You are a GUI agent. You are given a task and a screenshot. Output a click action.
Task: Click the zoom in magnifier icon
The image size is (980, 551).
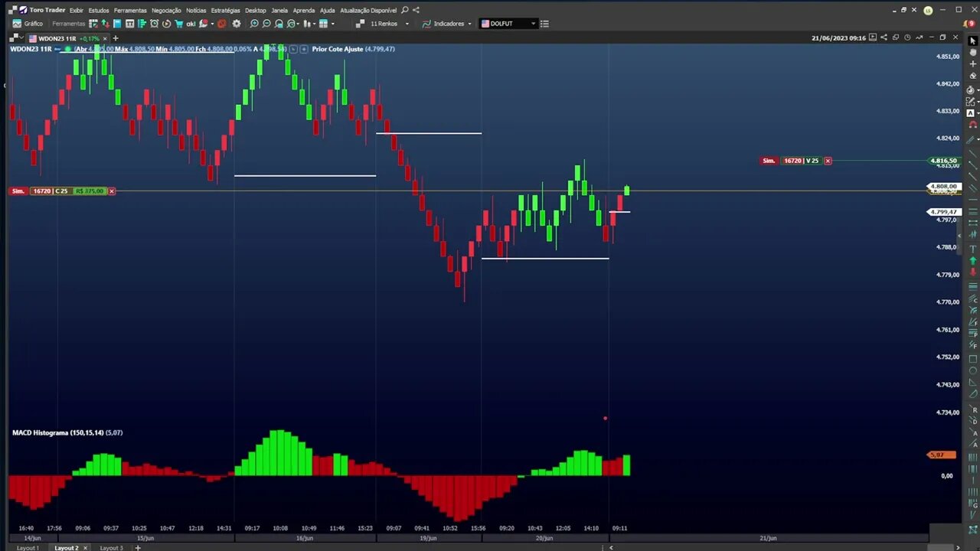[x=254, y=24]
